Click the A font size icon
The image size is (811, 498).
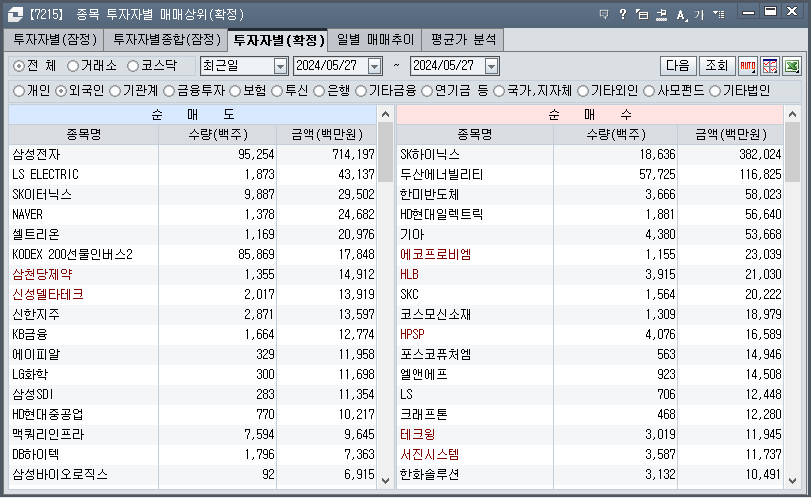[681, 14]
